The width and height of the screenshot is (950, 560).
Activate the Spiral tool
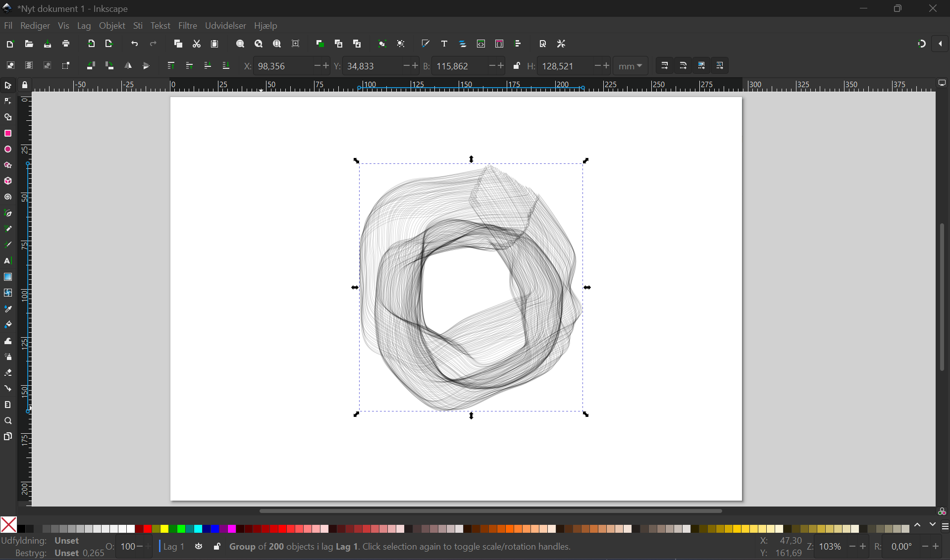click(x=7, y=197)
